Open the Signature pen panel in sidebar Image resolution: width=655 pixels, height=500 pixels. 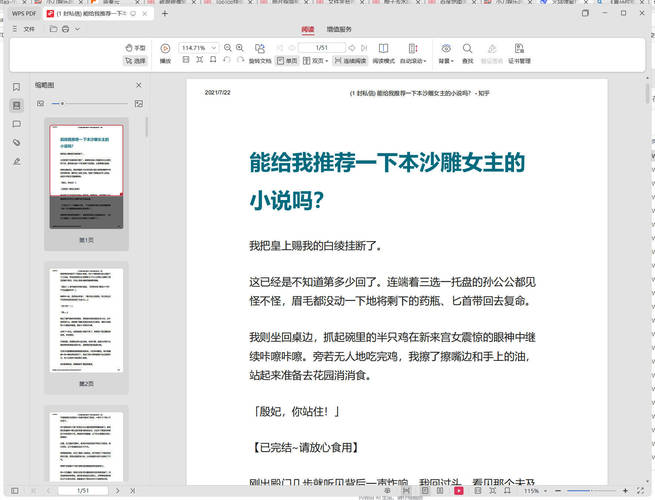16,161
